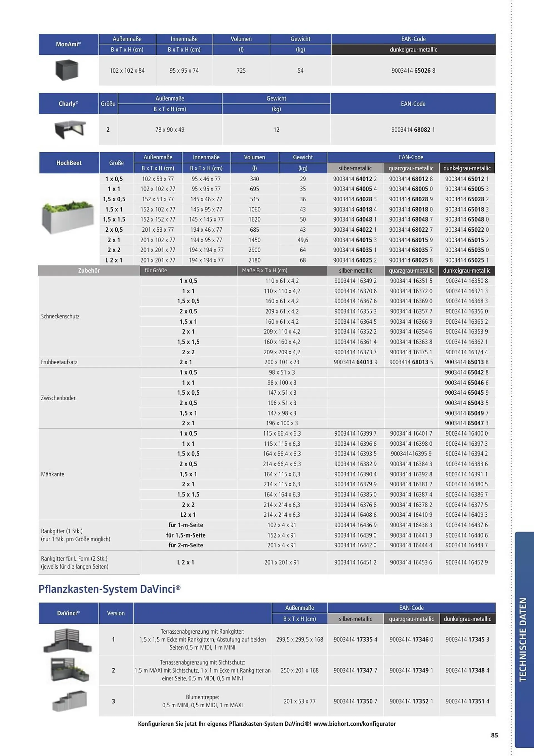
Task: Click page number 85
Action: (x=495, y=735)
